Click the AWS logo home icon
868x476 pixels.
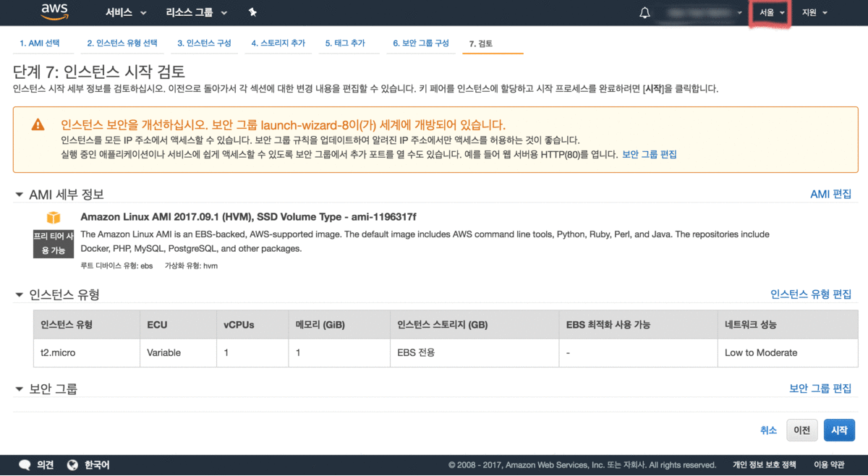coord(54,12)
